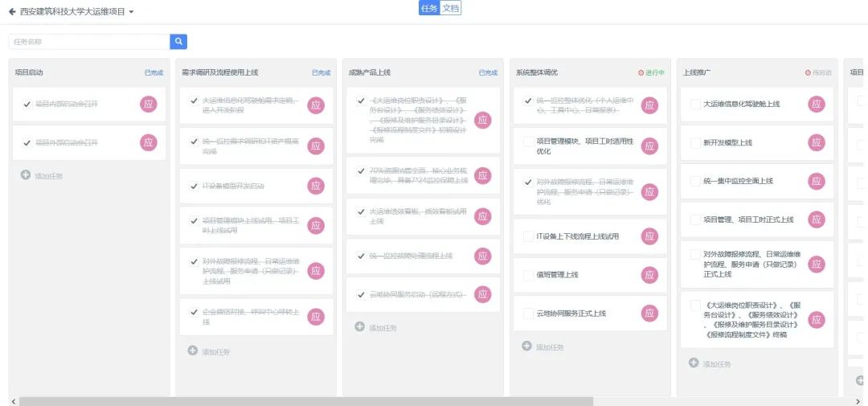The height and width of the screenshot is (406, 868).
Task: Click avatar on 企业微信对接 card
Action: (316, 317)
